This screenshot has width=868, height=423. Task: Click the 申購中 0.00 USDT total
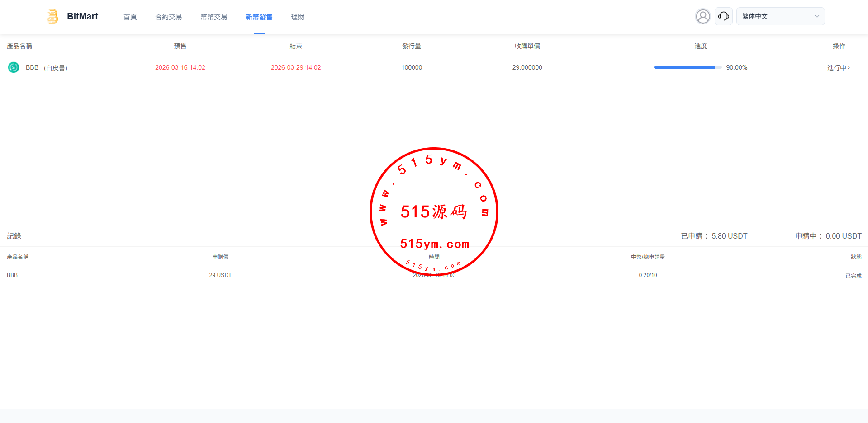click(828, 236)
